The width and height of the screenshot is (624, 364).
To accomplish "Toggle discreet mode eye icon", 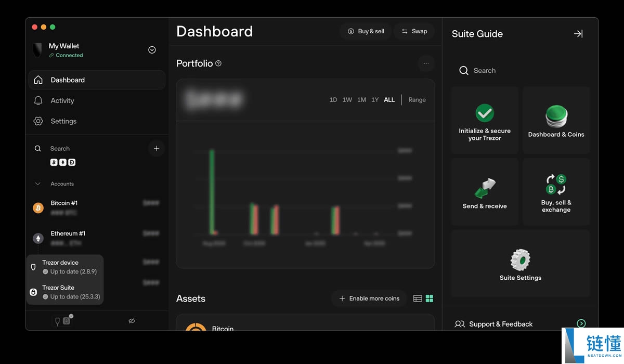I will [132, 321].
